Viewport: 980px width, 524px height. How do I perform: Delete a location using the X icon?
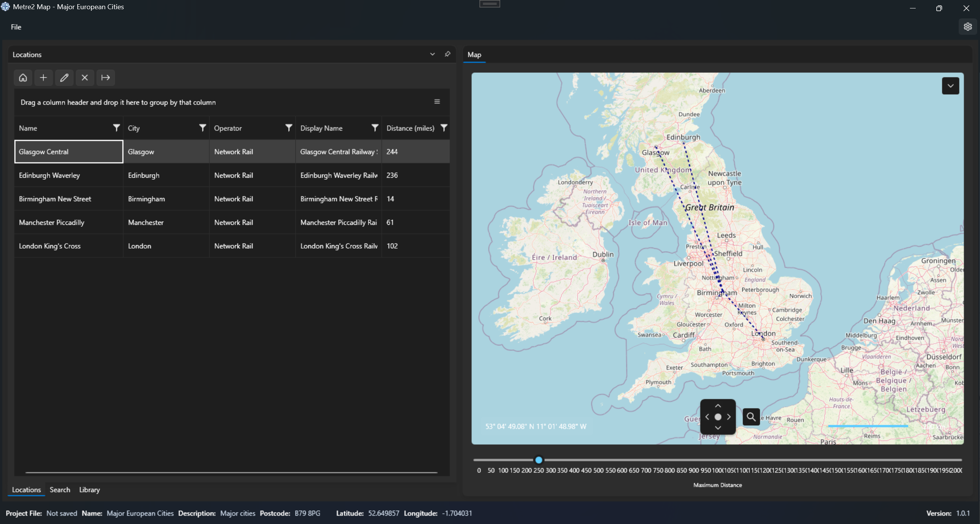(85, 77)
